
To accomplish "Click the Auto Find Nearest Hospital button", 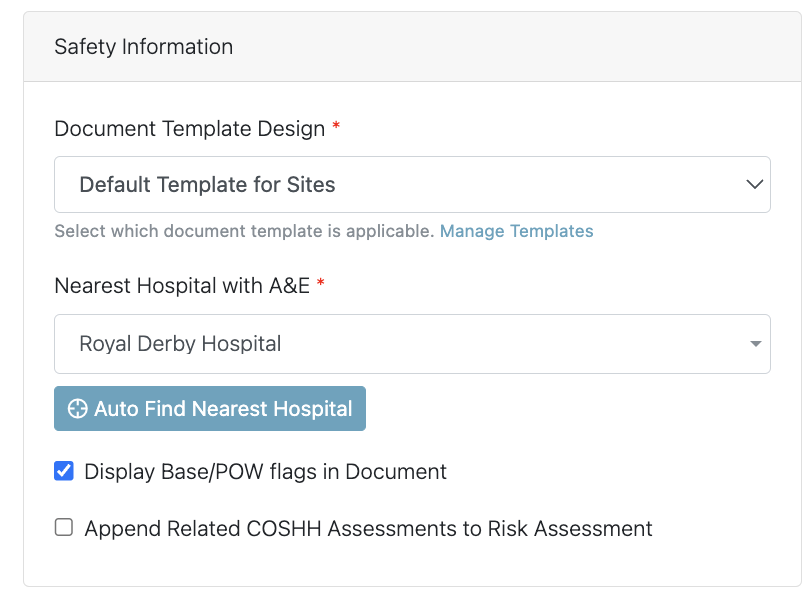I will [210, 408].
